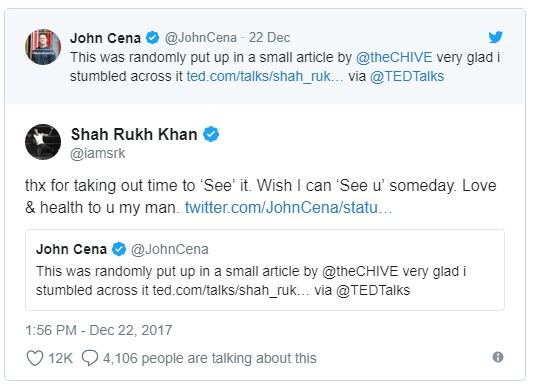The width and height of the screenshot is (537, 392).
Task: Click verified badge in quoted John Cena tweet
Action: click(119, 249)
